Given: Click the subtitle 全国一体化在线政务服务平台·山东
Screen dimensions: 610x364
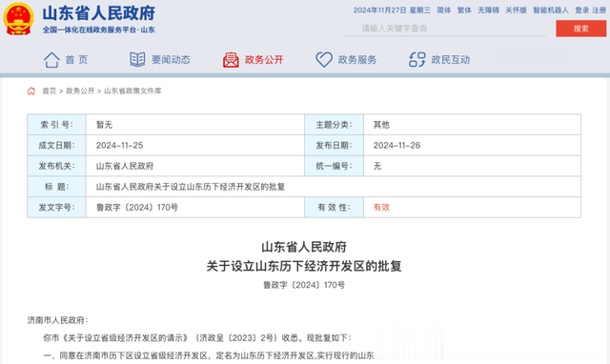Looking at the screenshot, I should [x=99, y=30].
